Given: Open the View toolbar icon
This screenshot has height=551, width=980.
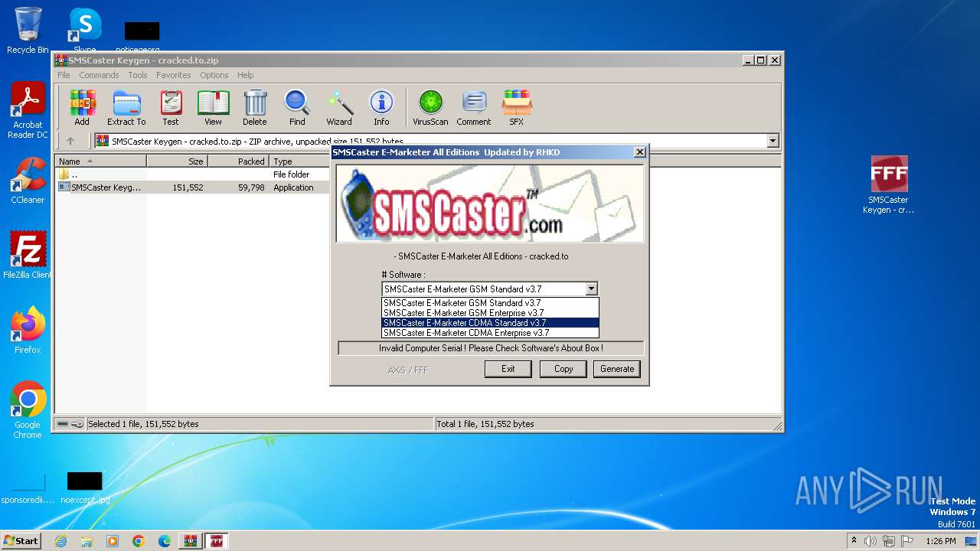Looking at the screenshot, I should click(x=213, y=107).
